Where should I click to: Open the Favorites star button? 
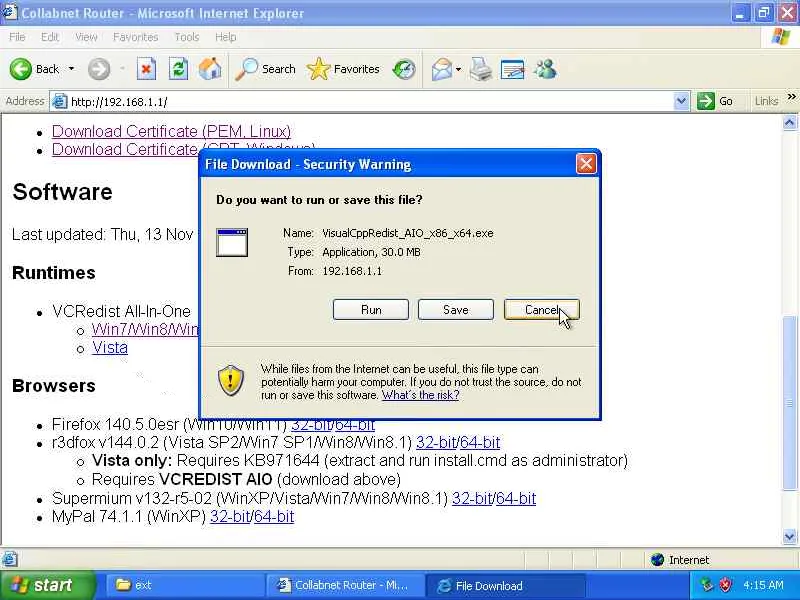[x=343, y=69]
